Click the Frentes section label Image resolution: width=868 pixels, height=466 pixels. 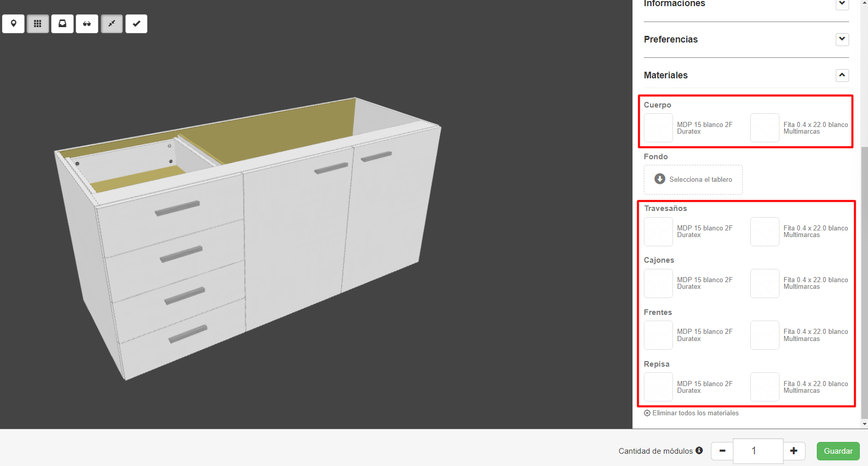658,312
